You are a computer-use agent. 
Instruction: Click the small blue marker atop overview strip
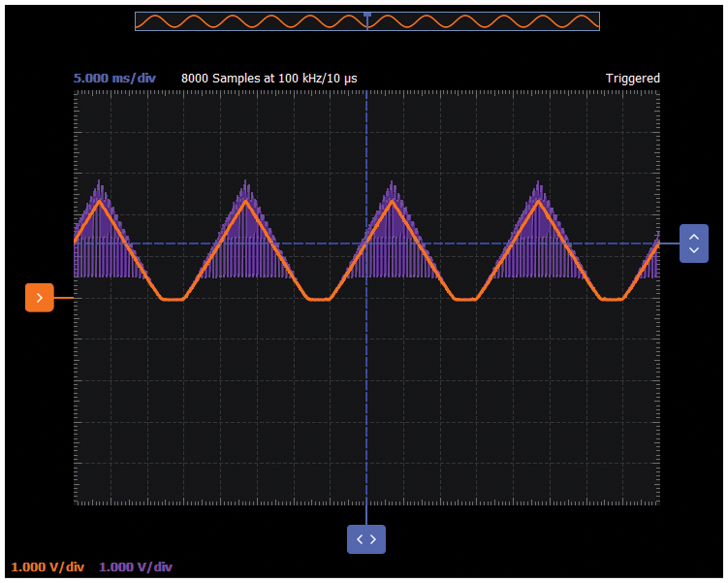click(x=366, y=14)
